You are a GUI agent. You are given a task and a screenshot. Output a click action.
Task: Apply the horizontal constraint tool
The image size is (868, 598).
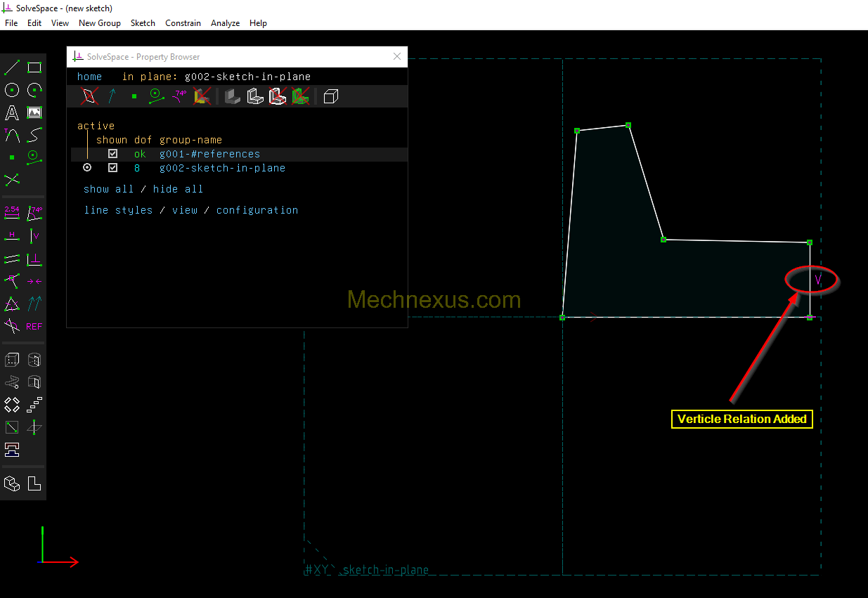click(12, 236)
